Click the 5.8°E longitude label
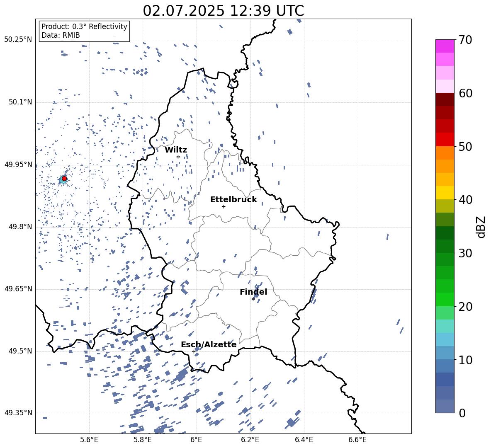491x448 pixels. tap(143, 440)
